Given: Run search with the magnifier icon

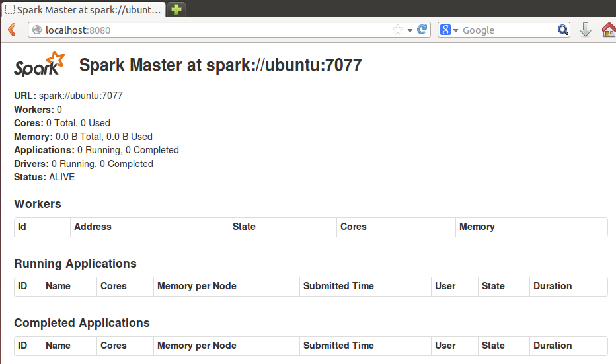Looking at the screenshot, I should point(563,30).
